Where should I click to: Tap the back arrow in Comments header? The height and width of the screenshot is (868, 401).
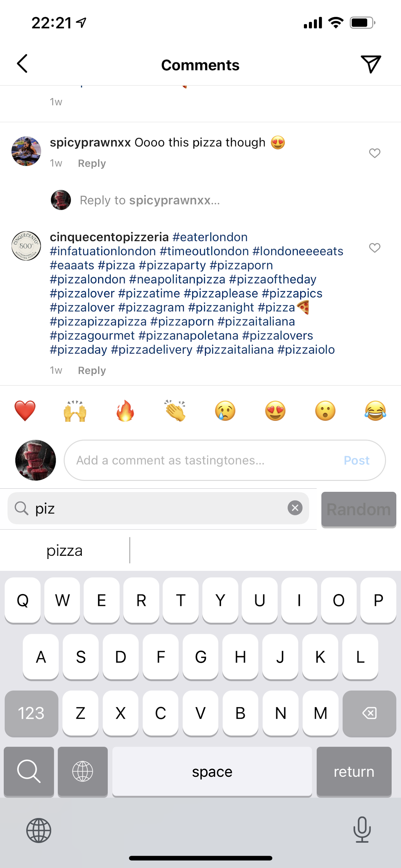[x=22, y=64]
